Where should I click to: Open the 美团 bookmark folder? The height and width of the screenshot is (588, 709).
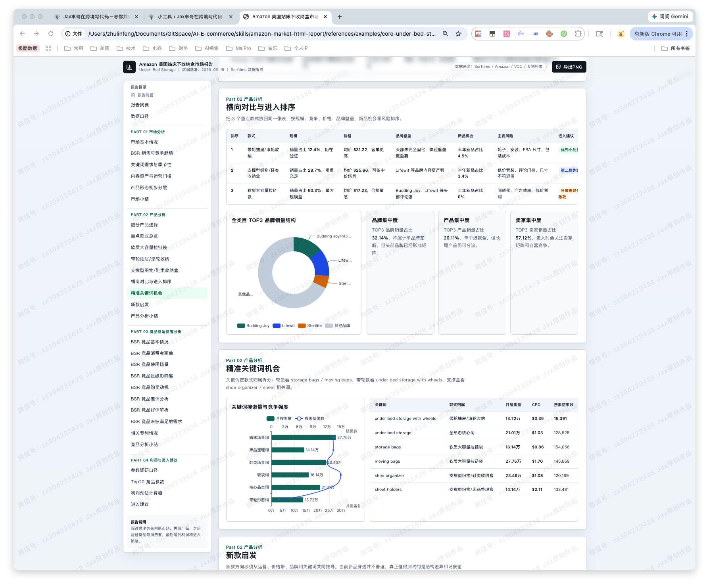tap(100, 48)
